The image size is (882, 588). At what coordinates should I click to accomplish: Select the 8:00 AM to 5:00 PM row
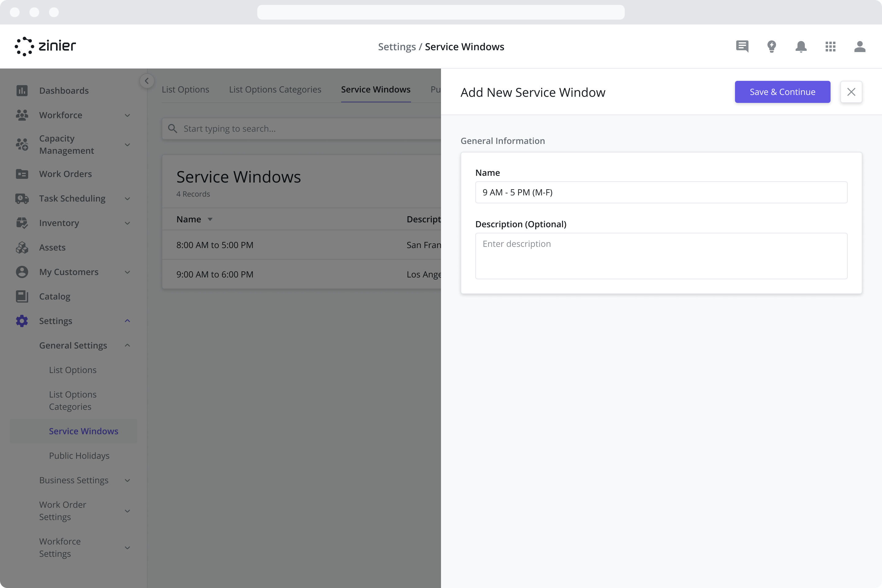tap(301, 245)
